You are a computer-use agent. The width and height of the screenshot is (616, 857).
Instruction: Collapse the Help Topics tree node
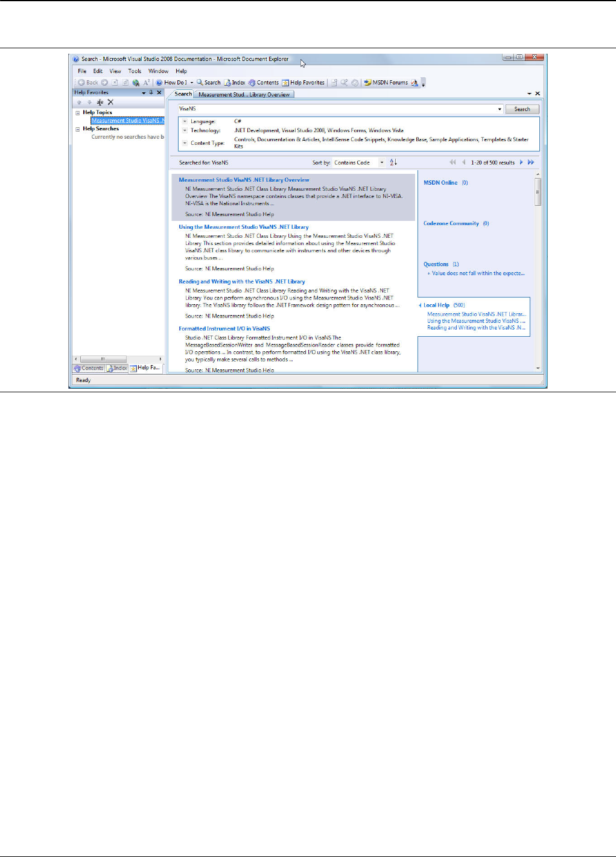coord(77,113)
